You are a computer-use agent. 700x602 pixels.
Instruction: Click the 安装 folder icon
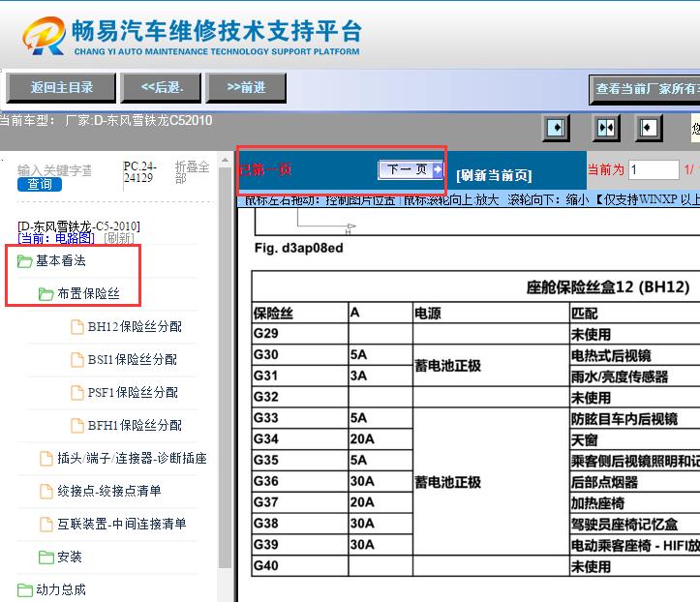[x=46, y=557]
